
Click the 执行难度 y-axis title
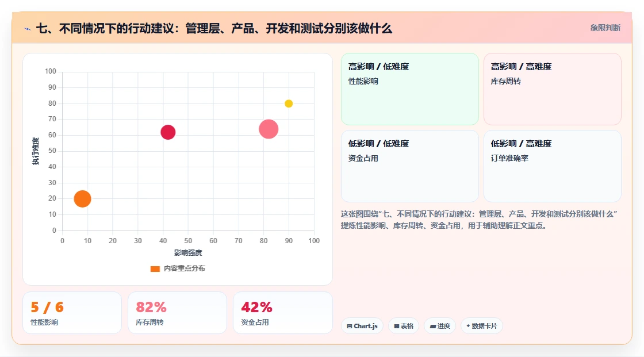coord(36,151)
